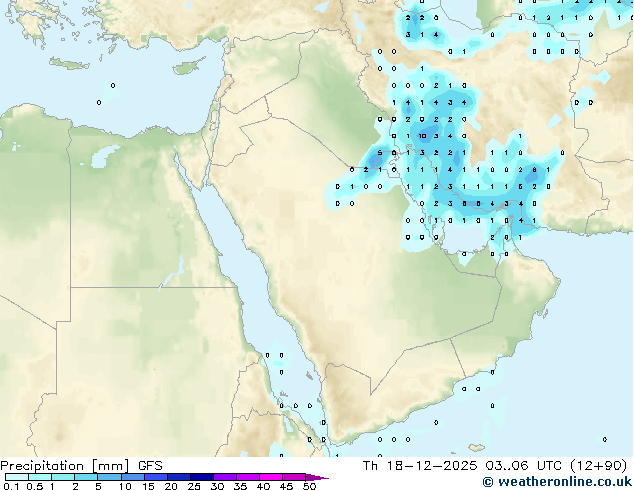Open the weatheronline.co.uk link
634x490 pixels.
(557, 482)
